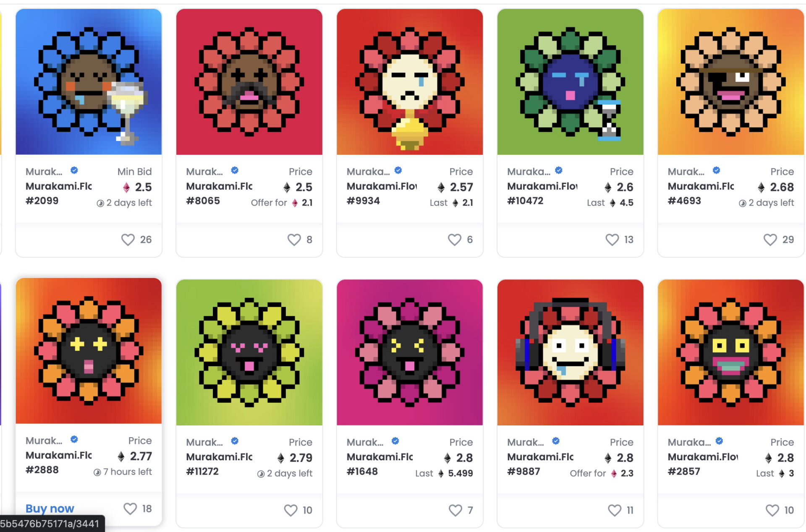The height and width of the screenshot is (532, 806).
Task: Click verified badge on #2857 card
Action: coord(719,441)
